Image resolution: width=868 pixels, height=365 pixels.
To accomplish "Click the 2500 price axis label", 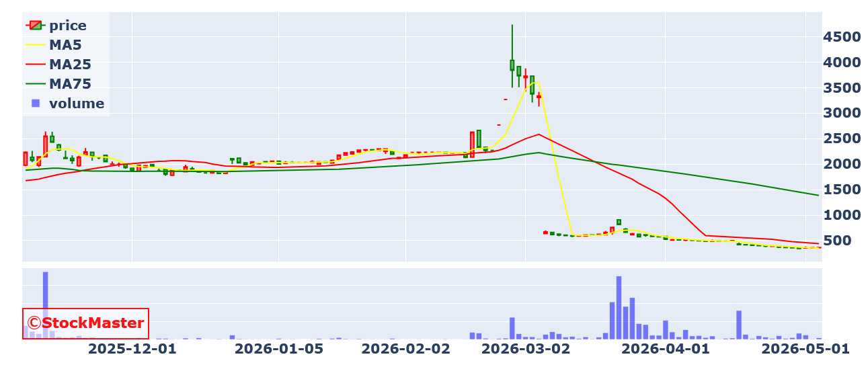I will 842,138.
